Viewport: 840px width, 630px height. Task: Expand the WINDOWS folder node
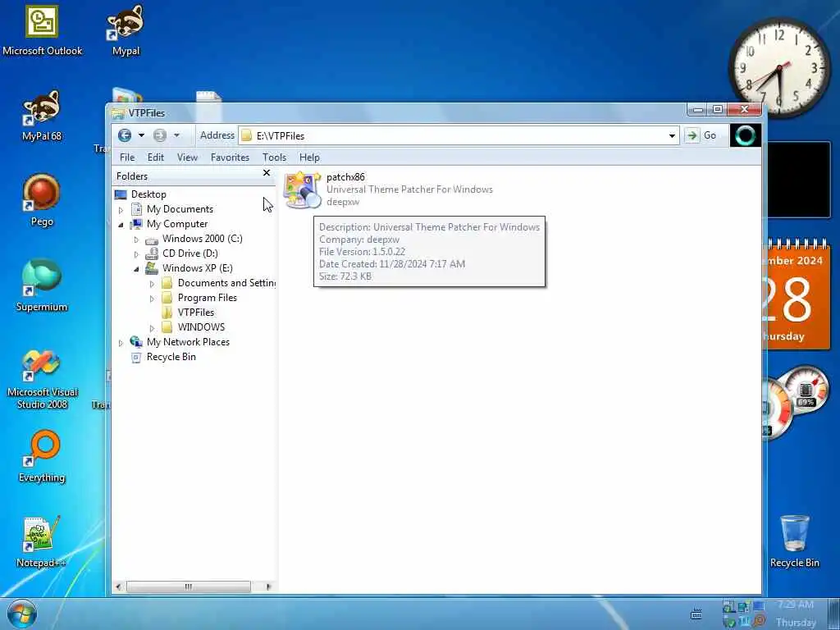[x=152, y=328]
